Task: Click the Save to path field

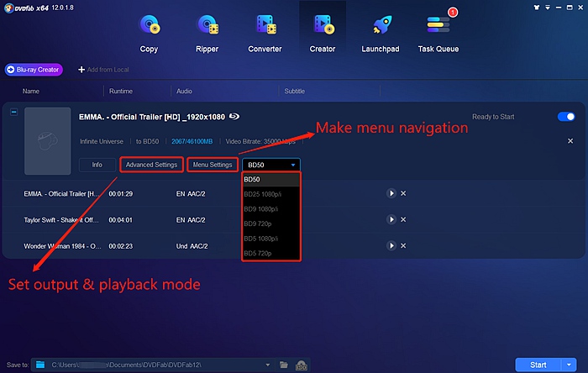Action: (154, 365)
